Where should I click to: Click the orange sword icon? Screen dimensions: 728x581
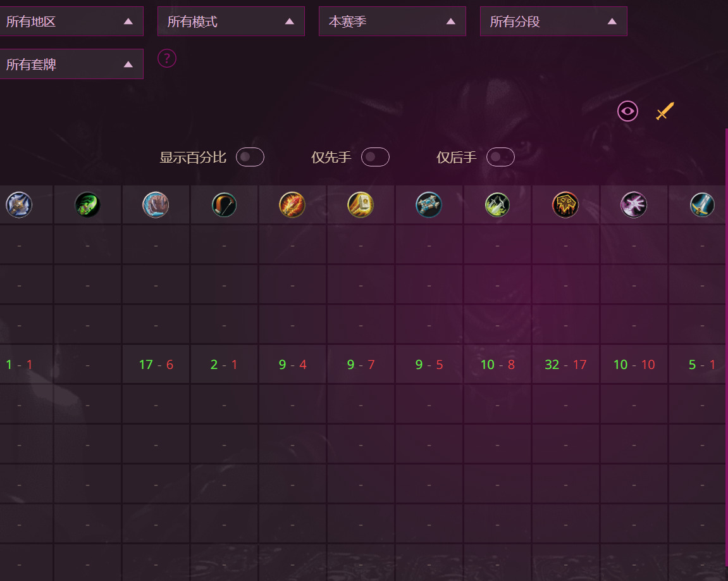tap(665, 111)
